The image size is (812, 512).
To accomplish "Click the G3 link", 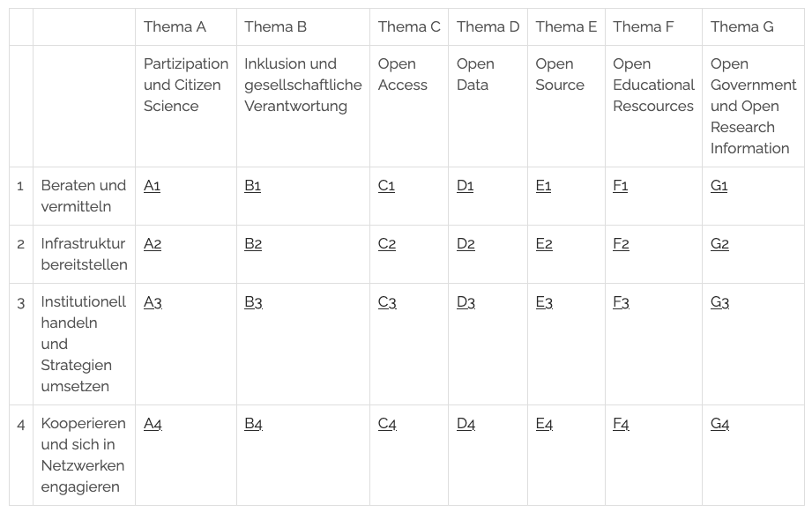I will [719, 302].
